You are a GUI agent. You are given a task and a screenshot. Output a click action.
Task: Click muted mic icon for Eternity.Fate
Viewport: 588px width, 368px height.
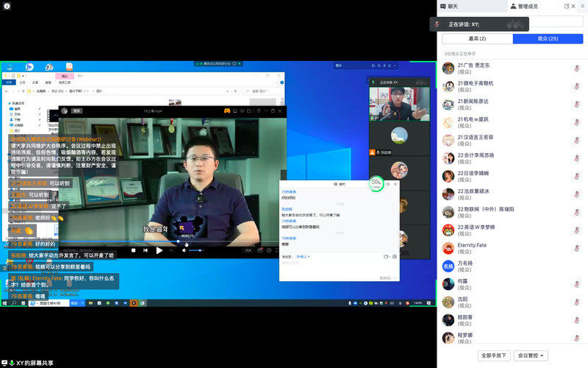tap(577, 248)
